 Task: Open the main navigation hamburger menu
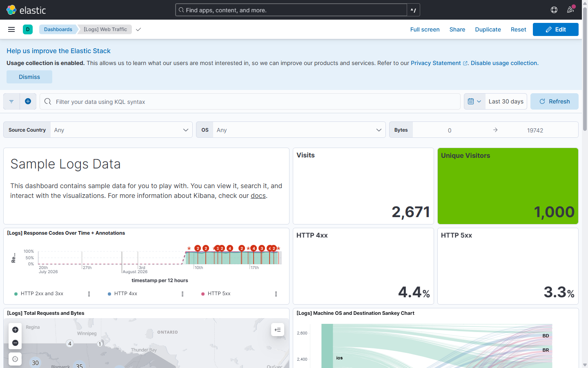pos(11,29)
